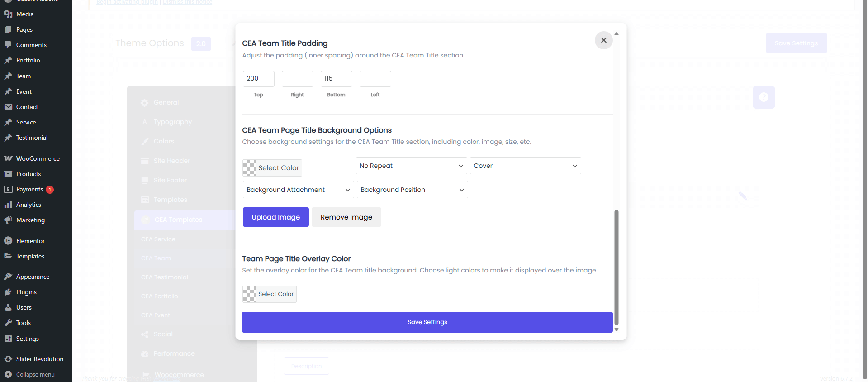Click the Upload Image button
Viewport: 868px width, 382px height.
(x=275, y=217)
